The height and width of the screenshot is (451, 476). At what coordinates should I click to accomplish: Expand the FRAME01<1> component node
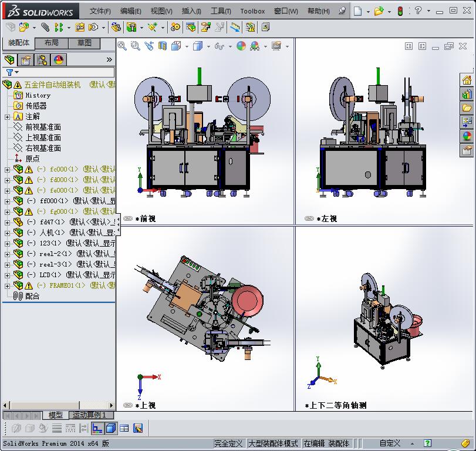[7, 286]
